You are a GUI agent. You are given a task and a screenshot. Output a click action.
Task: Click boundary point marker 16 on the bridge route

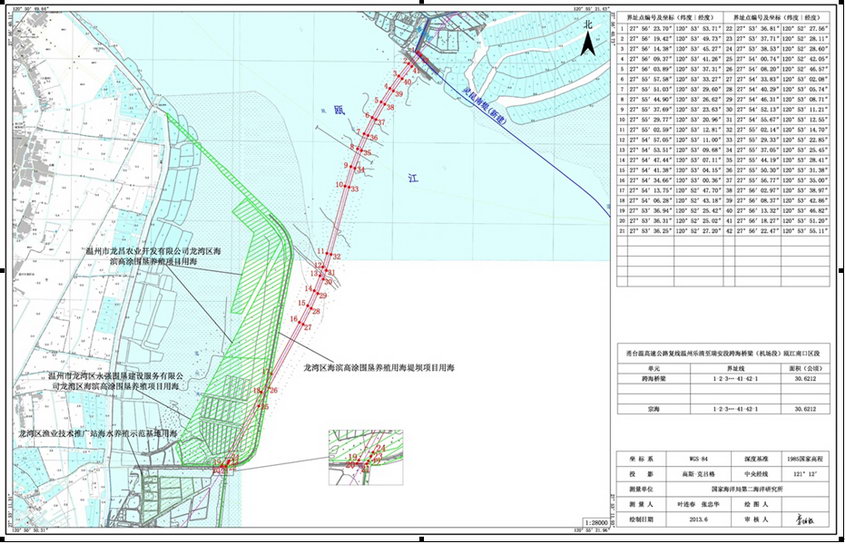pos(294,319)
